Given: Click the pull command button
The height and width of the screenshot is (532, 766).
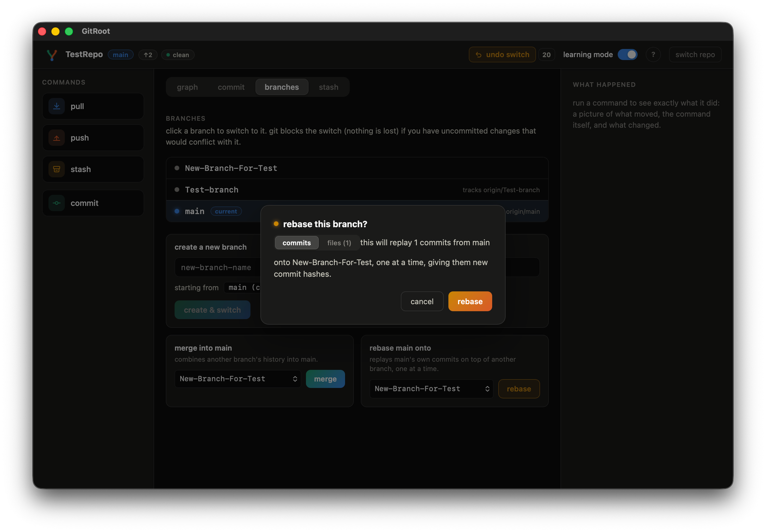Looking at the screenshot, I should point(93,106).
